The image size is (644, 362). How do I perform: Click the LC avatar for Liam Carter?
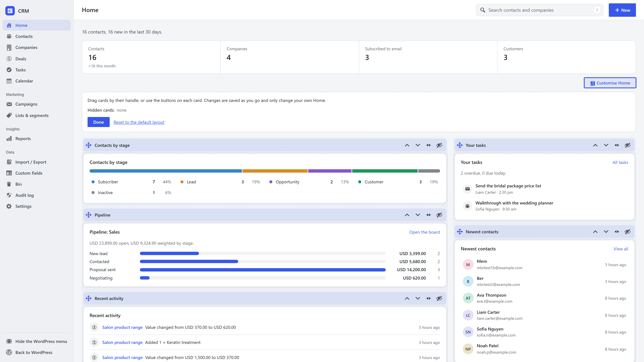click(468, 315)
